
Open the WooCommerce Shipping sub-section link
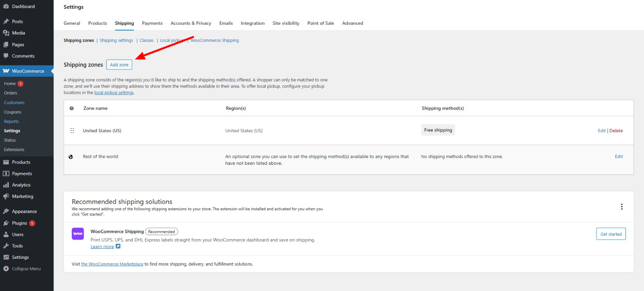(x=215, y=41)
